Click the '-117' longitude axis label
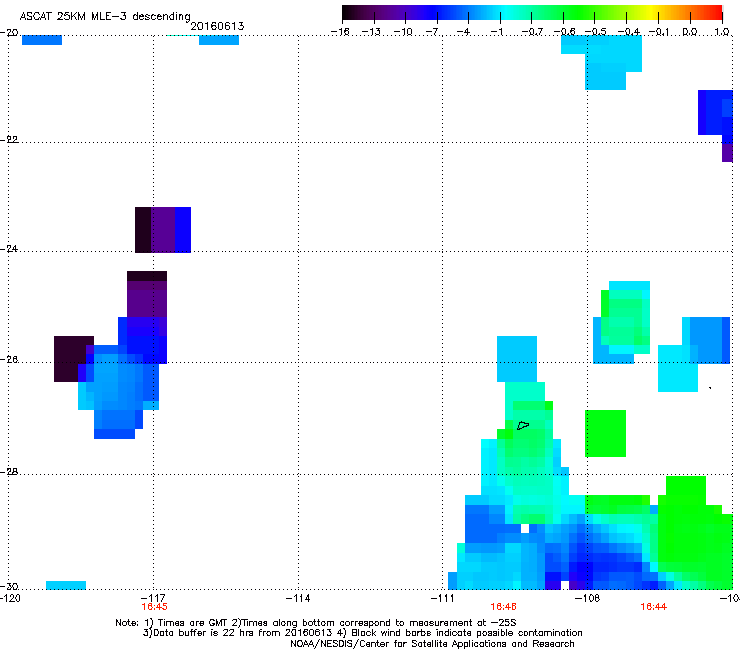Screen dimensions: 740x650 coord(153,598)
